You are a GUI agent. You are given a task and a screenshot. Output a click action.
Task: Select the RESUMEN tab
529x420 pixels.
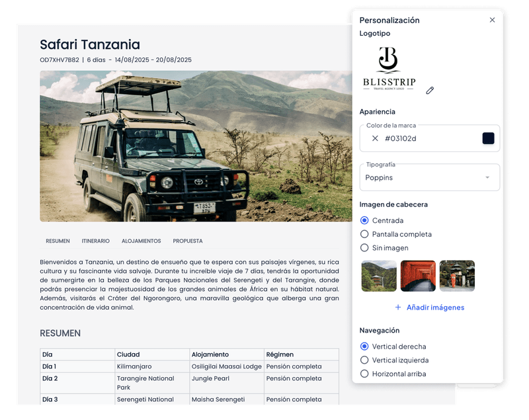tap(59, 241)
